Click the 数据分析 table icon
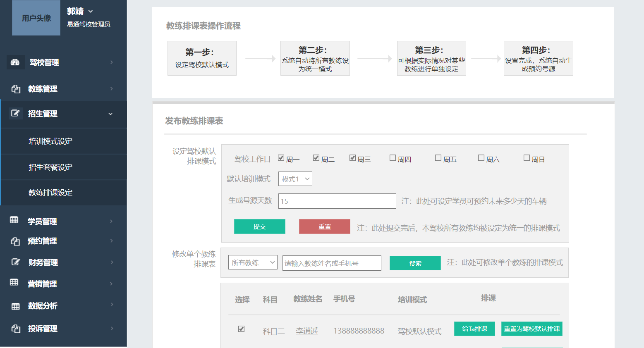This screenshot has width=644, height=348. [16, 306]
